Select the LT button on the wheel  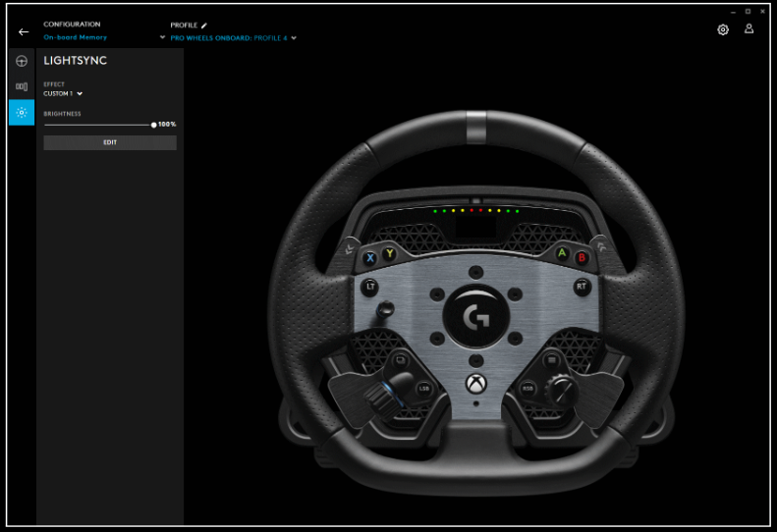[370, 288]
